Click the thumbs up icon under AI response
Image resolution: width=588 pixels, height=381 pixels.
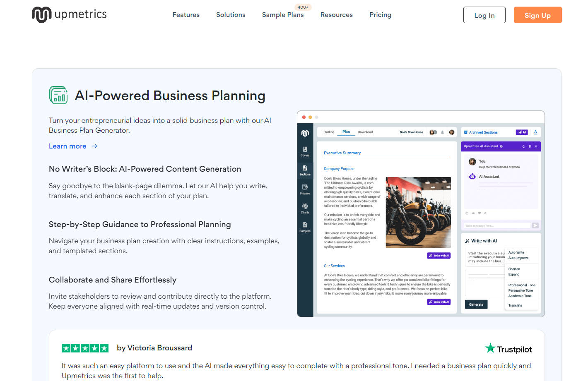(x=473, y=213)
